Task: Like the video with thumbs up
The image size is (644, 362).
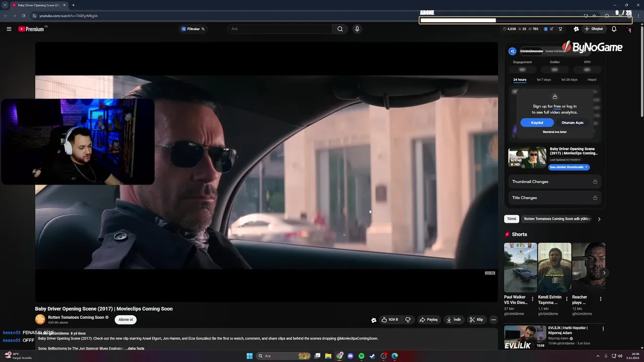Action: (x=389, y=320)
